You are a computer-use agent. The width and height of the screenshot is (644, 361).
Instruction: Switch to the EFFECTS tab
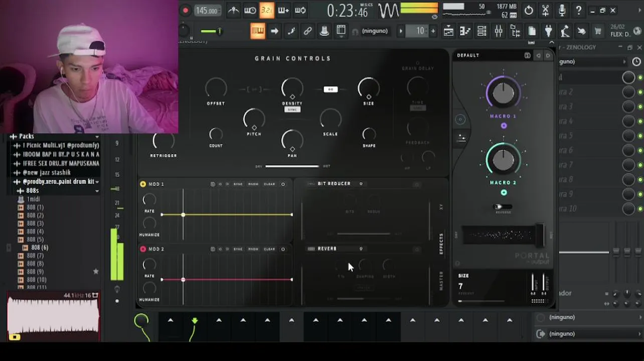441,244
